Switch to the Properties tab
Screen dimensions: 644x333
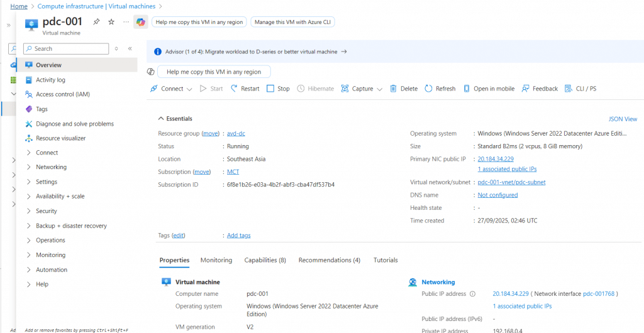tap(174, 260)
